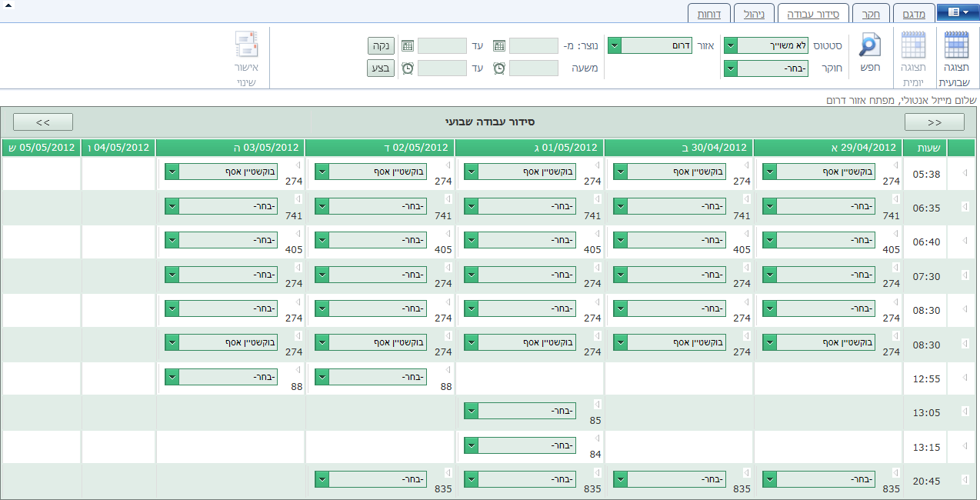The image size is (980, 500).
Task: Click the small arrow beside the 13:05 hour
Action: [x=965, y=412]
